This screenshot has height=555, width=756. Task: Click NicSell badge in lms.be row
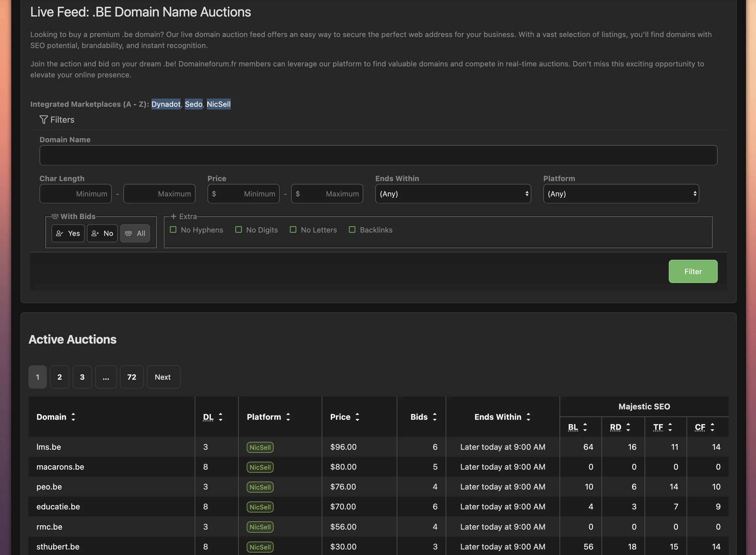coord(260,447)
